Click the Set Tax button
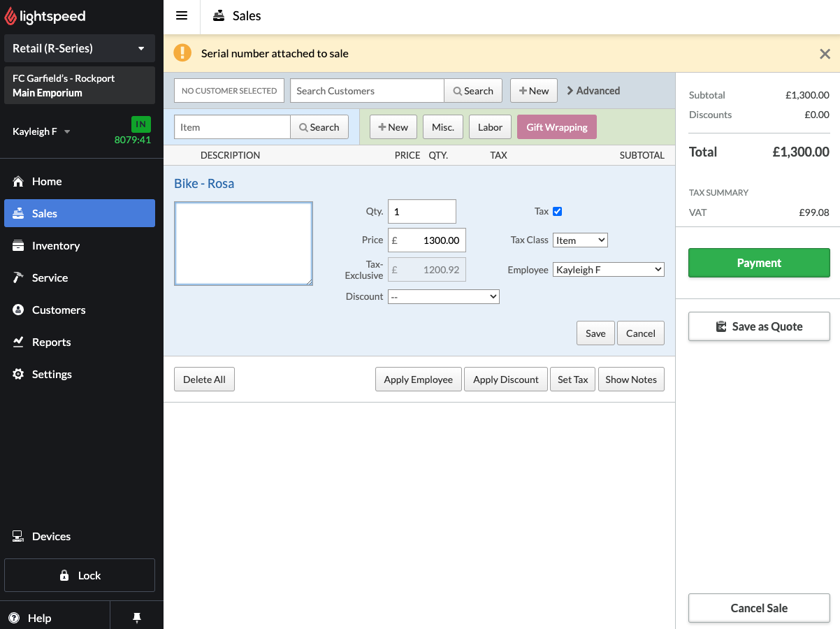This screenshot has width=840, height=629. tap(572, 379)
